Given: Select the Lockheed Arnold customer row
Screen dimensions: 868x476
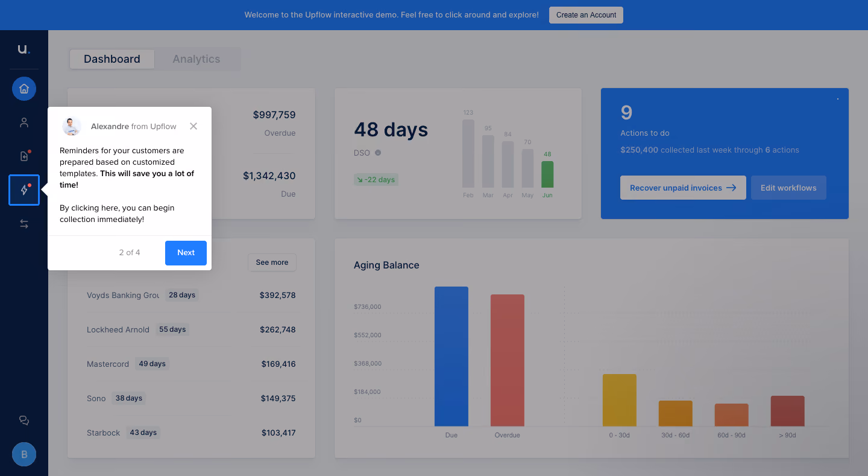Looking at the screenshot, I should pos(191,329).
